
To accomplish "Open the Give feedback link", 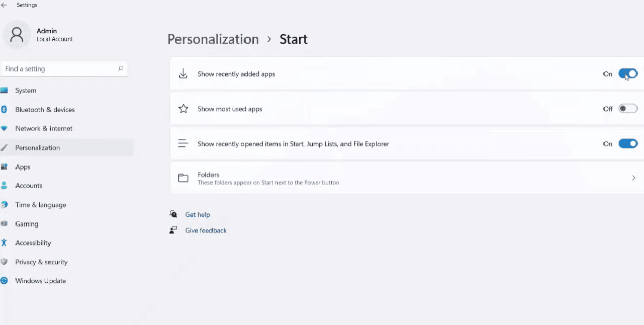I will click(206, 230).
